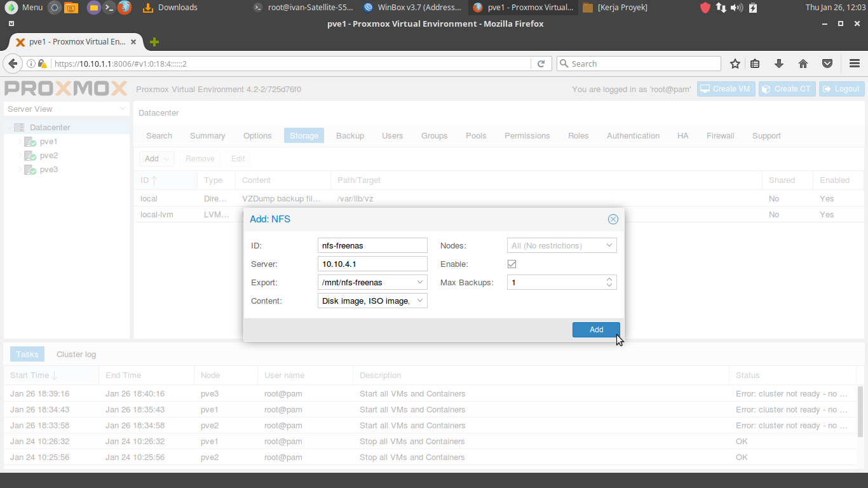This screenshot has width=868, height=488.
Task: Open the Export path dropdown
Action: click(420, 282)
